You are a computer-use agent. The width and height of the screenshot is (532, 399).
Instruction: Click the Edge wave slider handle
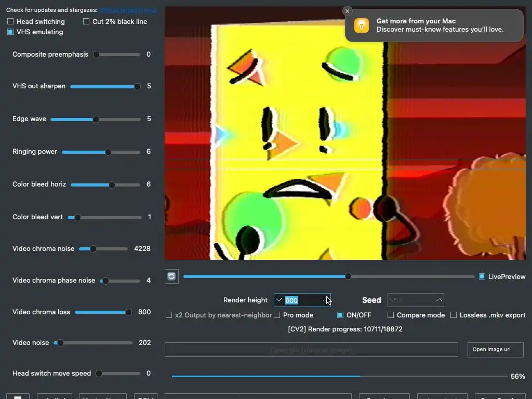[96, 119]
